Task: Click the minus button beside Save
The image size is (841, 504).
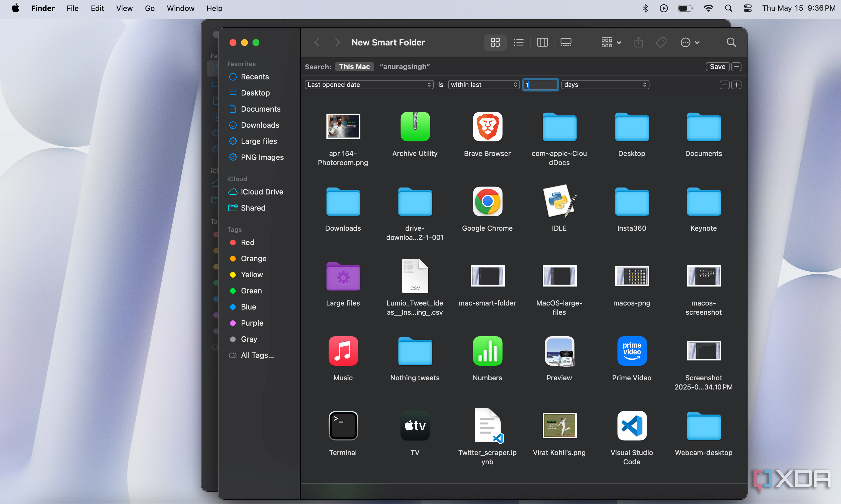Action: (736, 66)
